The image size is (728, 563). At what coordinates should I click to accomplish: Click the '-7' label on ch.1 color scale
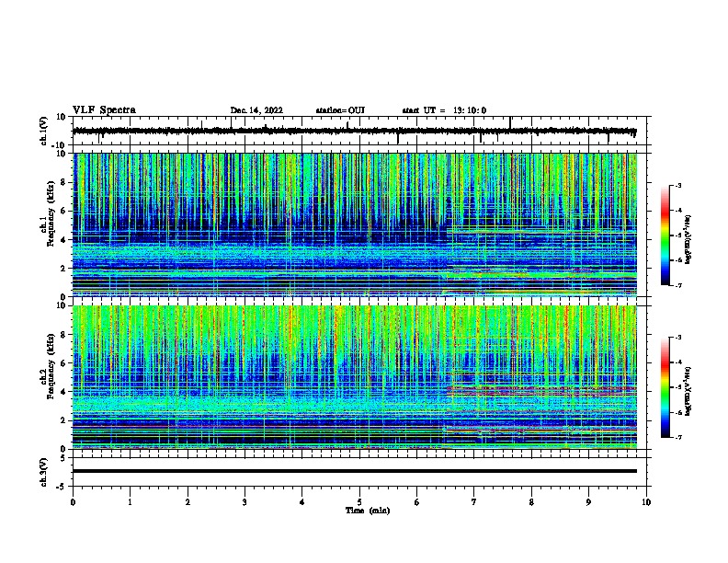[x=677, y=285]
